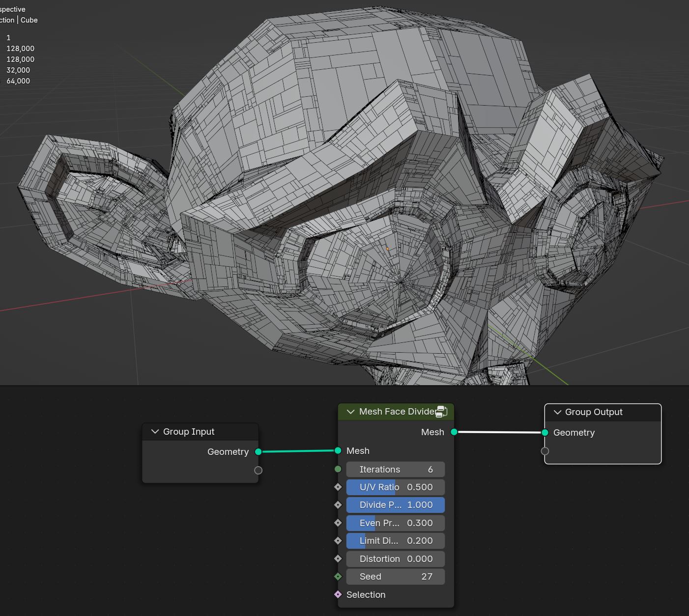The height and width of the screenshot is (616, 689).
Task: Click the empty socket on Group Input node
Action: [258, 470]
